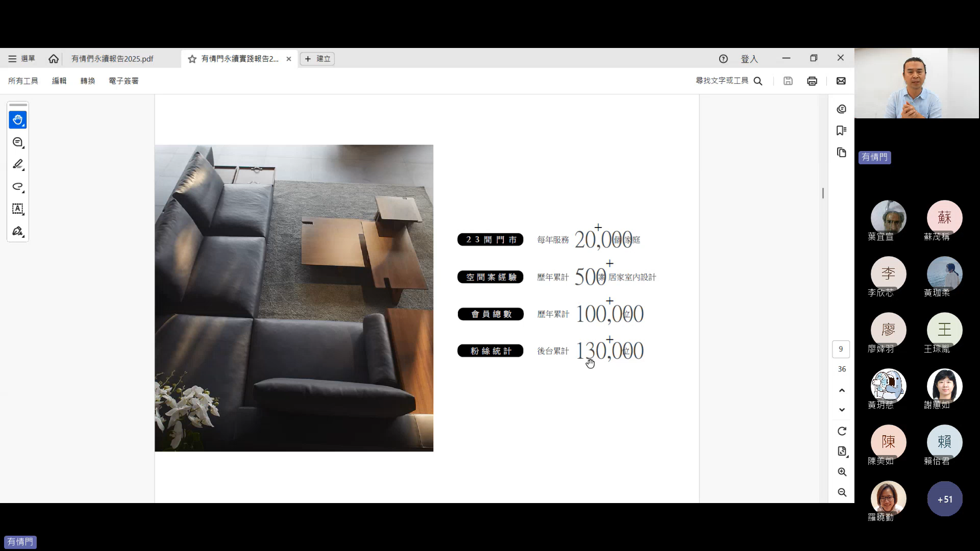The image size is (980, 551).
Task: Open the bookmarks panel icon
Action: click(x=842, y=131)
